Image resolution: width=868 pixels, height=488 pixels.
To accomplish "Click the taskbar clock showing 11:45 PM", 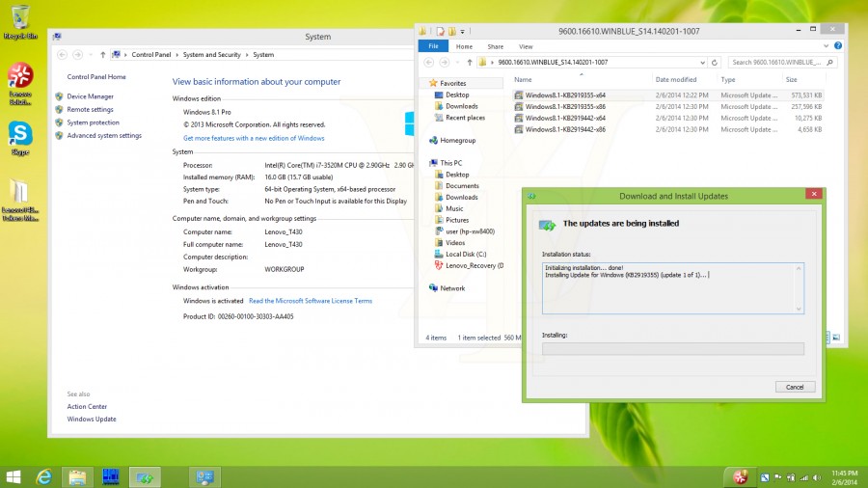I will pos(844,477).
